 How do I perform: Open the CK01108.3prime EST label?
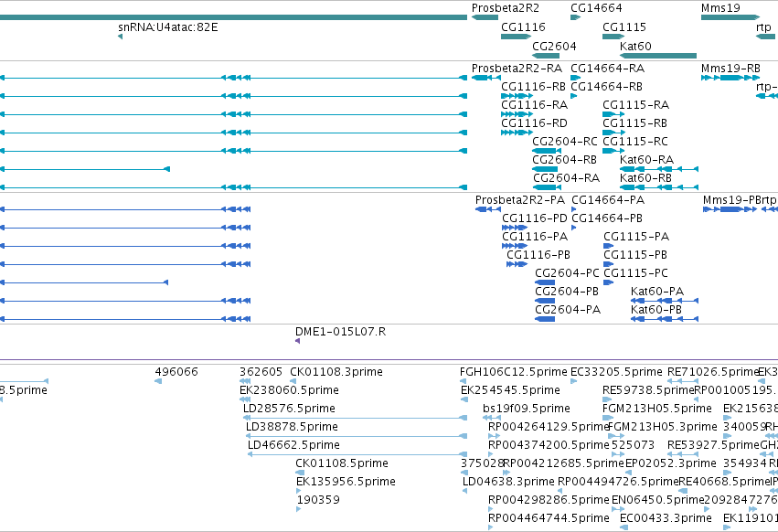[x=336, y=373]
